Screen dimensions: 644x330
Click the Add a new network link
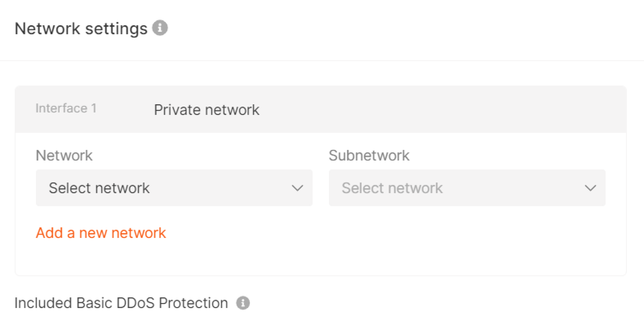tap(101, 233)
